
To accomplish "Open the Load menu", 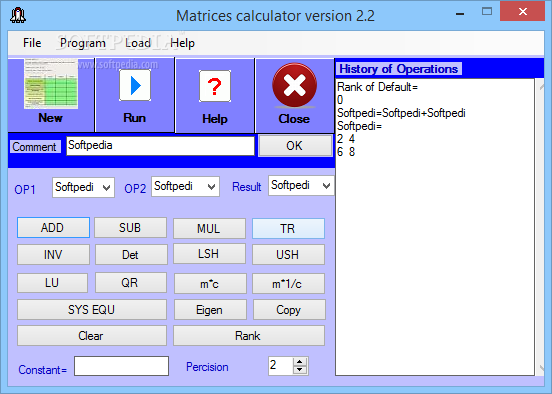I will (138, 43).
